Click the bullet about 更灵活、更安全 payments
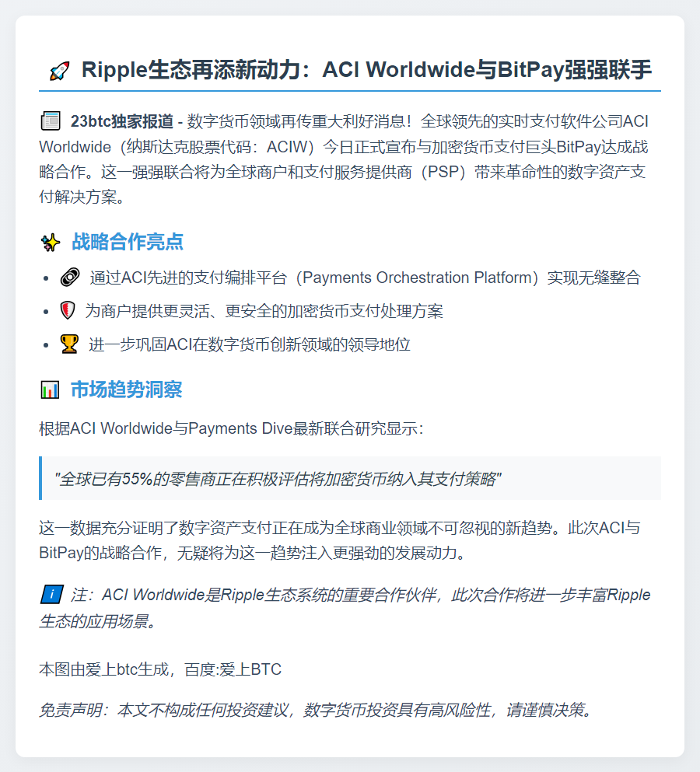This screenshot has width=700, height=772. (264, 311)
